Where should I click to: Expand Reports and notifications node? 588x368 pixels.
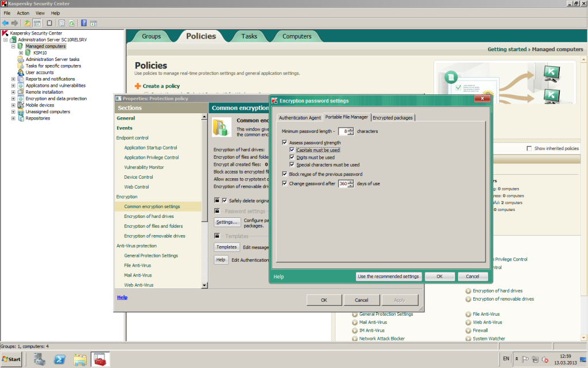[x=13, y=79]
